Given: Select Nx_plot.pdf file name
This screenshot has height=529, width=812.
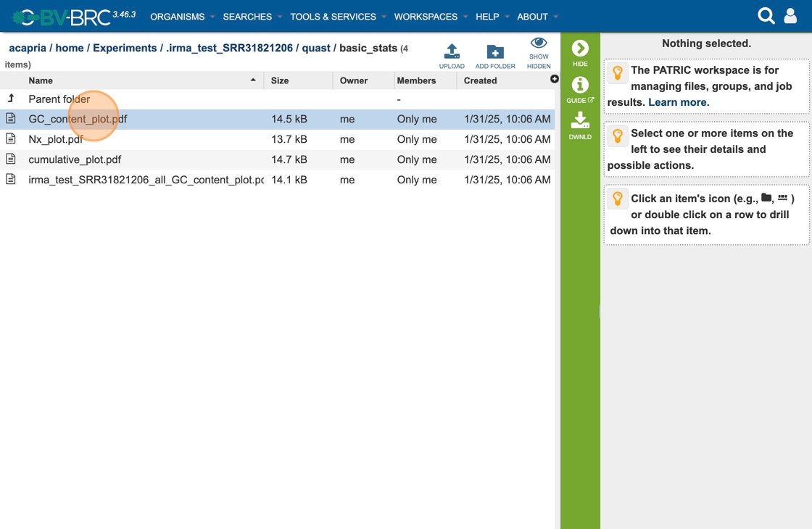Looking at the screenshot, I should (56, 139).
